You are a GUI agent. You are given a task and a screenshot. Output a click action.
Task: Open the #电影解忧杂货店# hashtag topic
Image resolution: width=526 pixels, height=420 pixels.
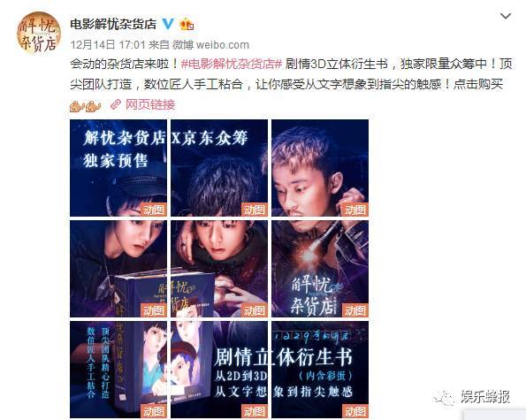tap(232, 64)
